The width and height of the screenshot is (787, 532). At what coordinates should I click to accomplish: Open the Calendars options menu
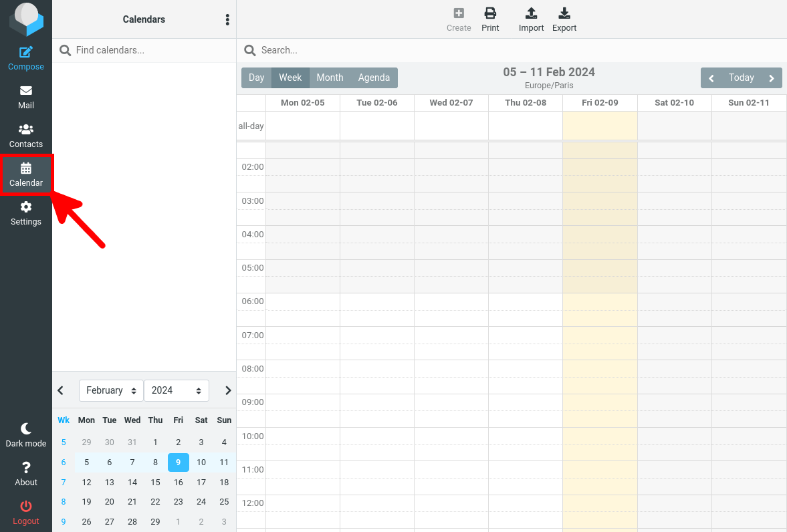(227, 19)
